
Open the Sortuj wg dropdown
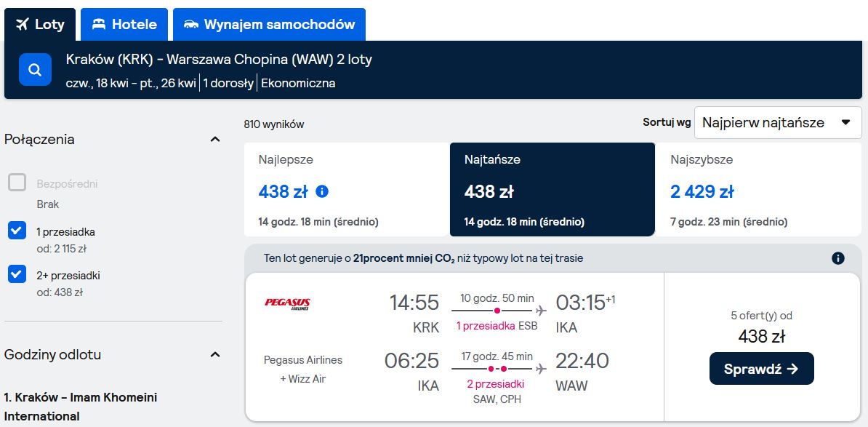click(778, 122)
